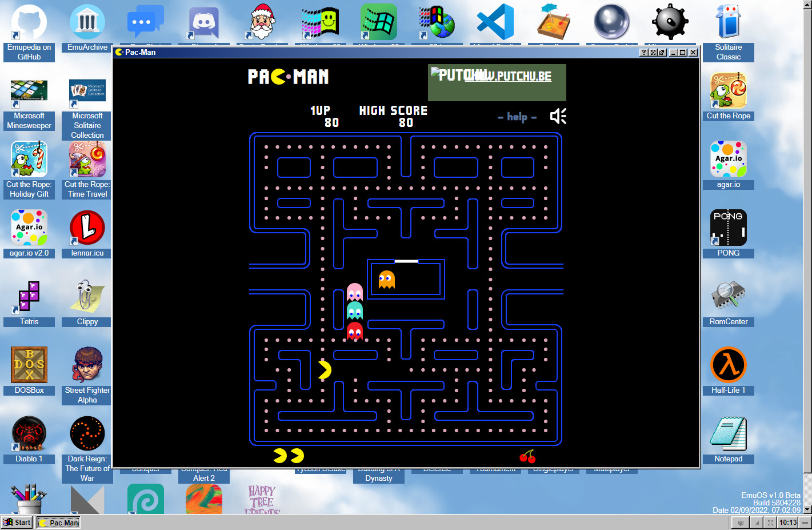Screen dimensions: 812x530
Task: Click the 10:13 clock in tray
Action: point(788,523)
